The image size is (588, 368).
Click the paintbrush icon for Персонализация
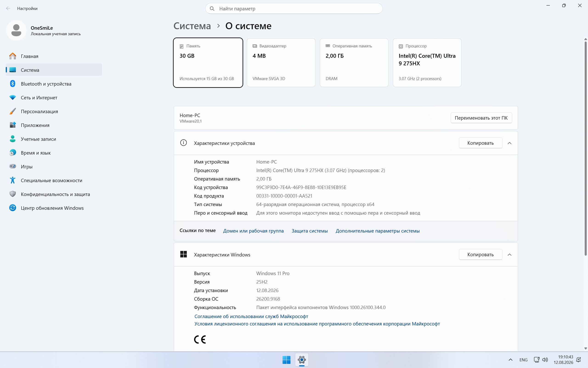coord(13,111)
